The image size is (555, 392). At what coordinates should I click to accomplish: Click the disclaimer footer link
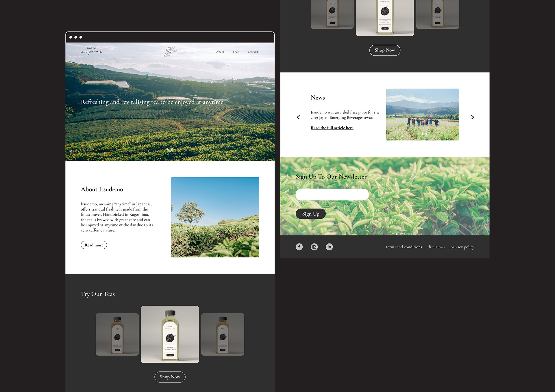coord(436,247)
